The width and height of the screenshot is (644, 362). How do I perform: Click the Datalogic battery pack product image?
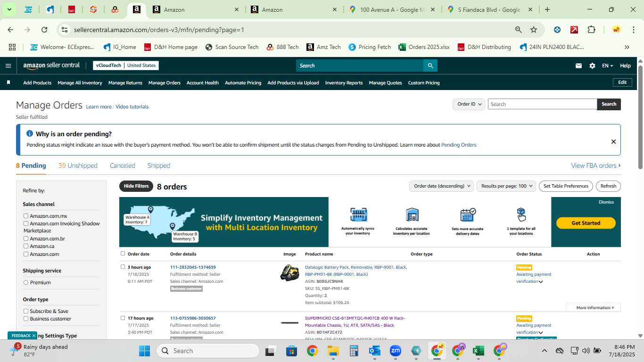[289, 273]
